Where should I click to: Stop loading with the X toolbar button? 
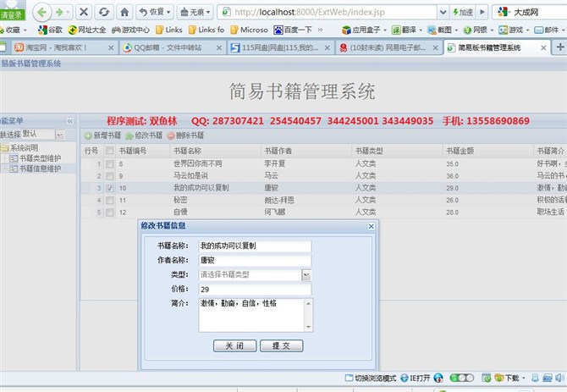pos(84,13)
